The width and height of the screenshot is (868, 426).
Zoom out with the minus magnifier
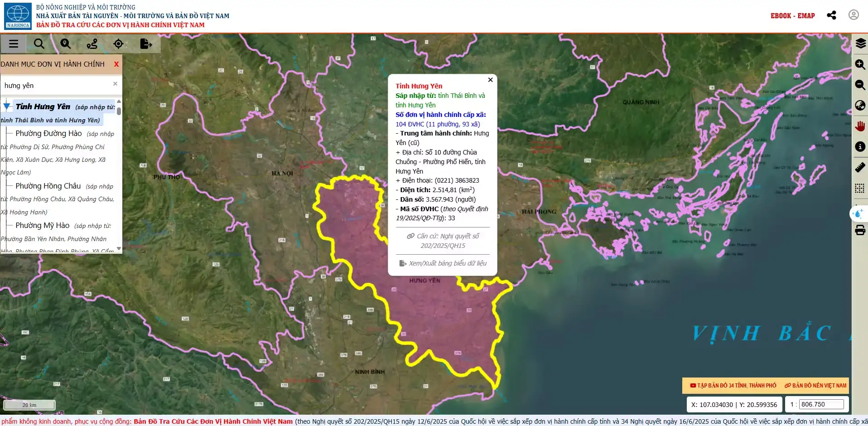pos(860,85)
